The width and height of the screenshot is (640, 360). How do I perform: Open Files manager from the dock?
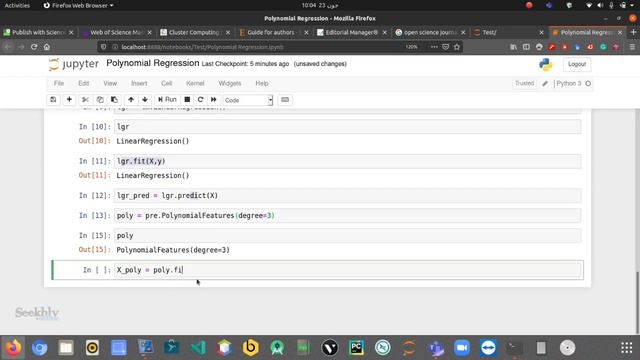click(66, 348)
